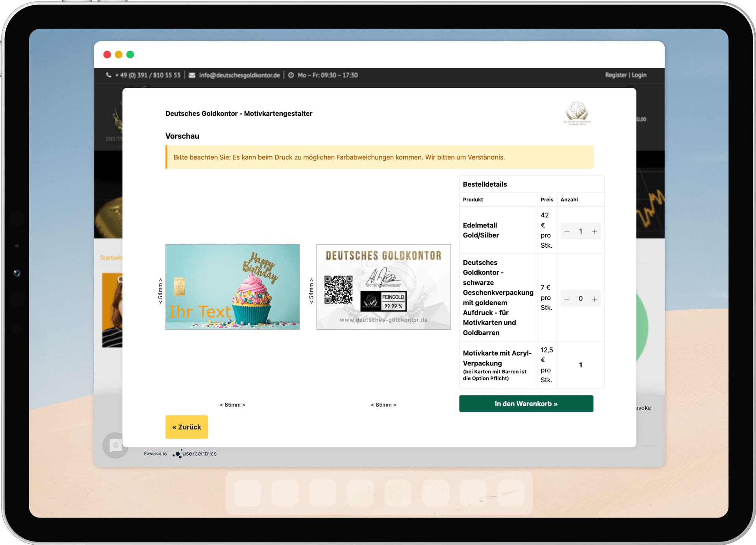Viewport: 756px width, 545px height.
Task: Go back with the Zurück button
Action: click(x=186, y=427)
